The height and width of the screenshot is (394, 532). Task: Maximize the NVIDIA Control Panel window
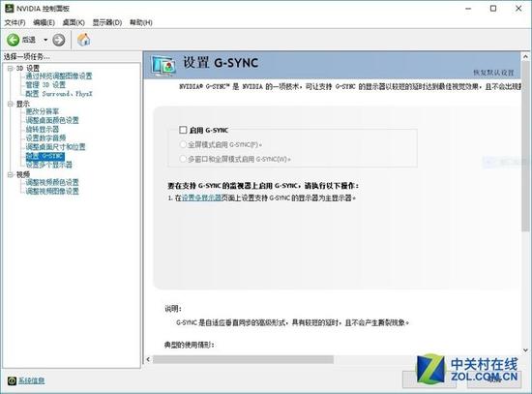point(493,9)
